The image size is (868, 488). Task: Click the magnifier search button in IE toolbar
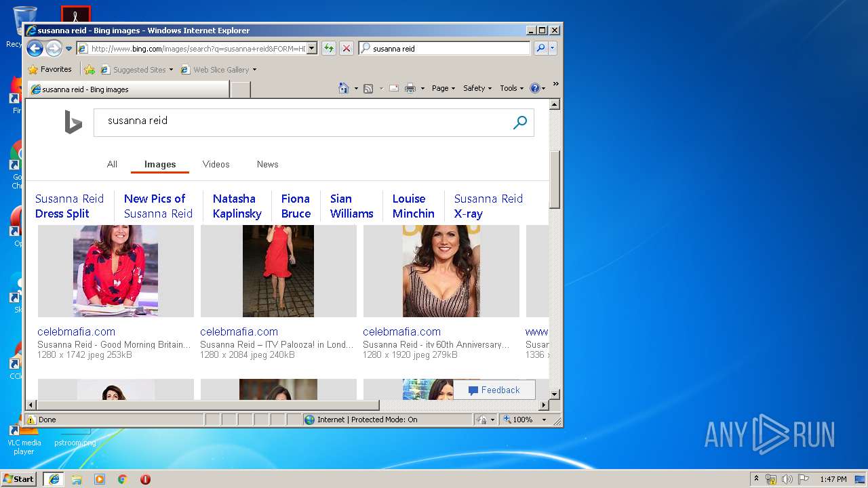540,48
